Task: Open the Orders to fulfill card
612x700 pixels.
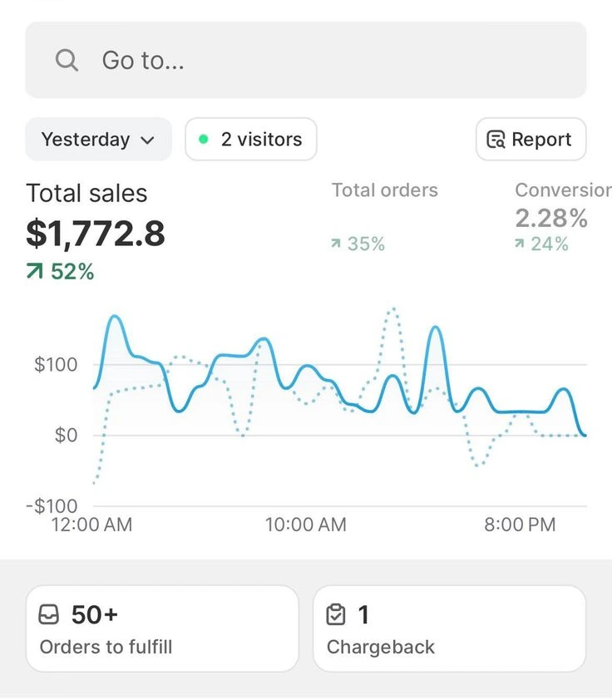Action: point(162,629)
